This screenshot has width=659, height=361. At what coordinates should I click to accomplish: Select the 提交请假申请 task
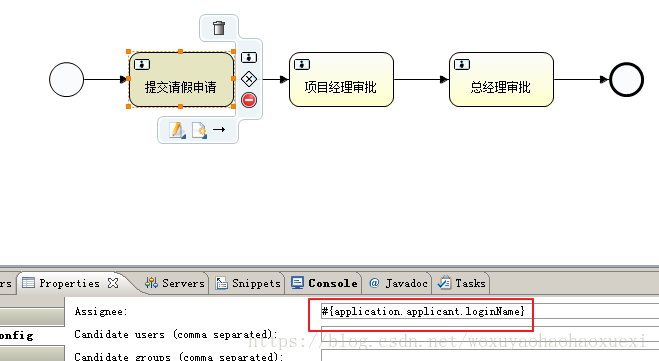pos(181,79)
